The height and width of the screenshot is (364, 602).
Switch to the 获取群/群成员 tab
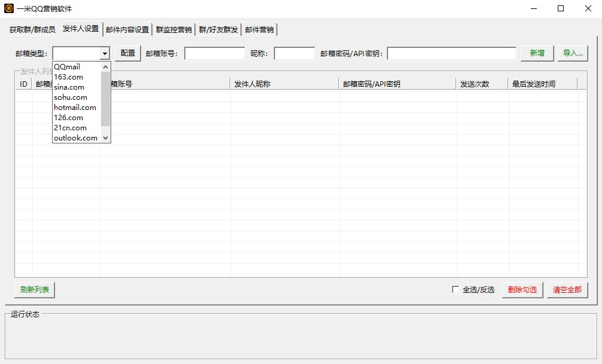coord(32,29)
